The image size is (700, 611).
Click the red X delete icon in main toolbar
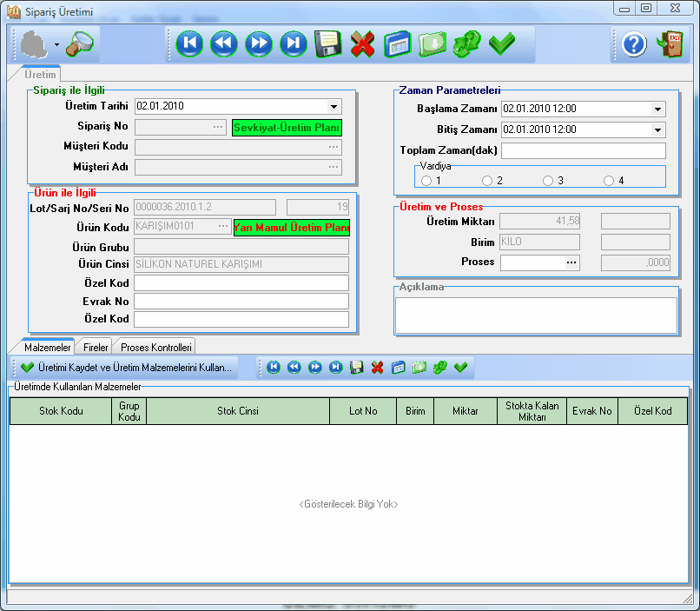[x=362, y=43]
